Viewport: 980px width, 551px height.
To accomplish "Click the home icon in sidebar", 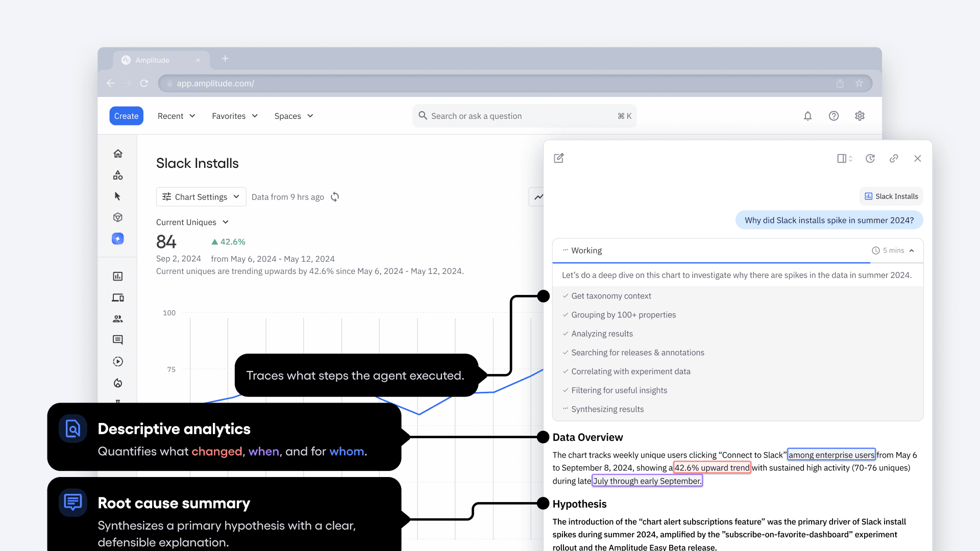I will 118,154.
